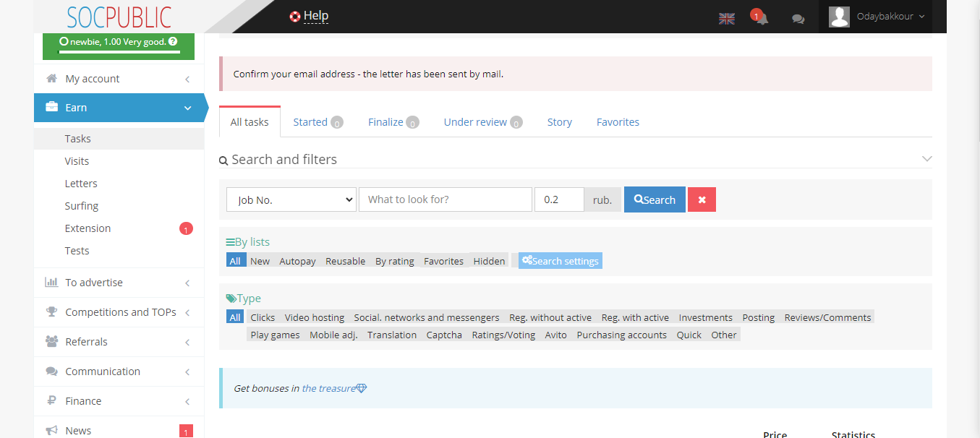Image resolution: width=980 pixels, height=438 pixels.
Task: Switch to the Started tab
Action: 318,122
